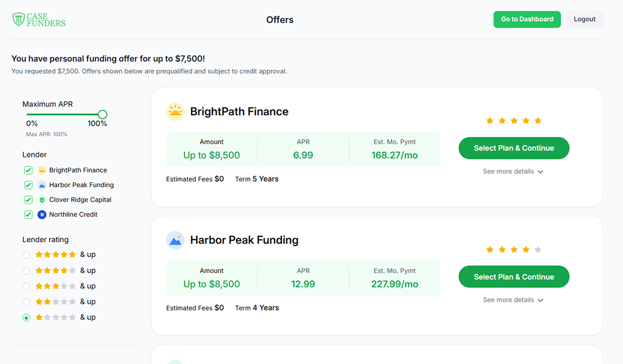Click Clover Ridge Capital shield icon in filter
The width and height of the screenshot is (623, 364).
click(x=42, y=200)
